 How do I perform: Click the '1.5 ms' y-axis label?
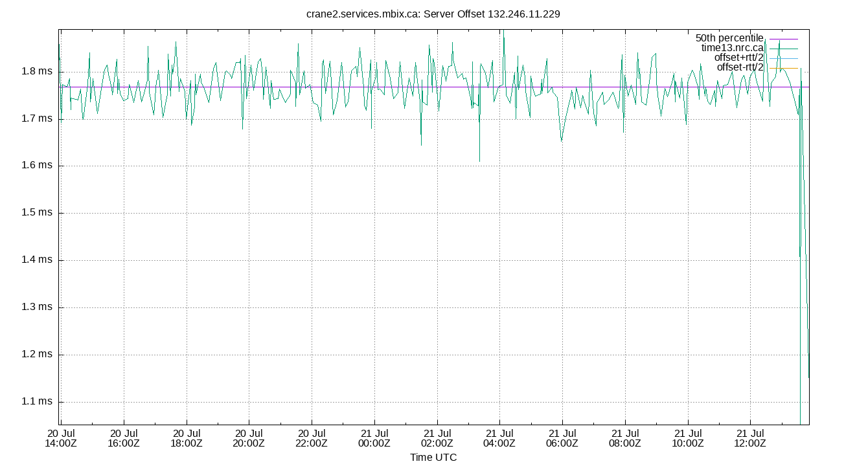tap(37, 213)
